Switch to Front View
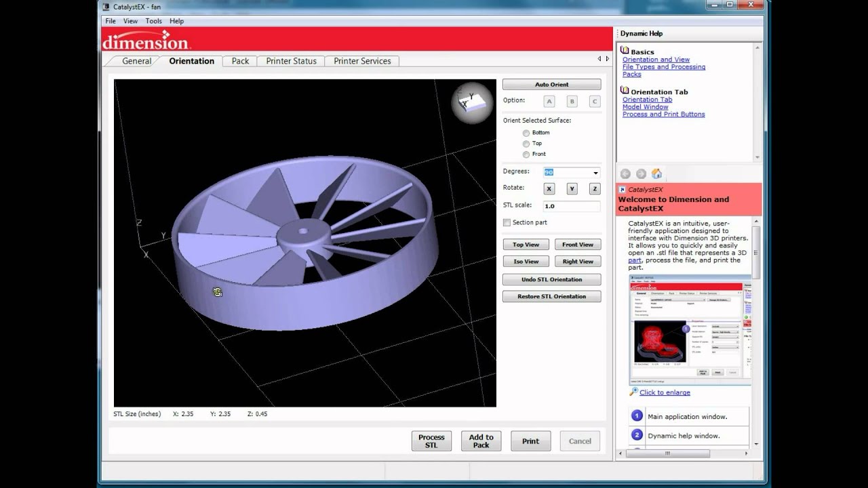868x488 pixels. [578, 245]
